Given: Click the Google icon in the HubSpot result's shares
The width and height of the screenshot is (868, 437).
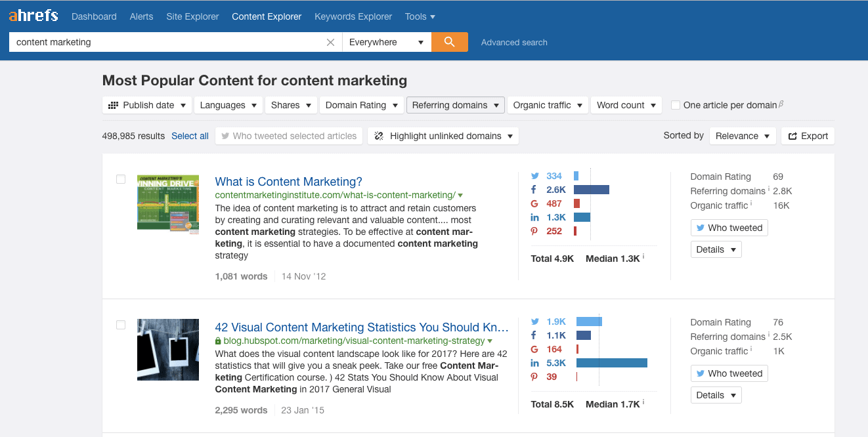Looking at the screenshot, I should tap(534, 349).
